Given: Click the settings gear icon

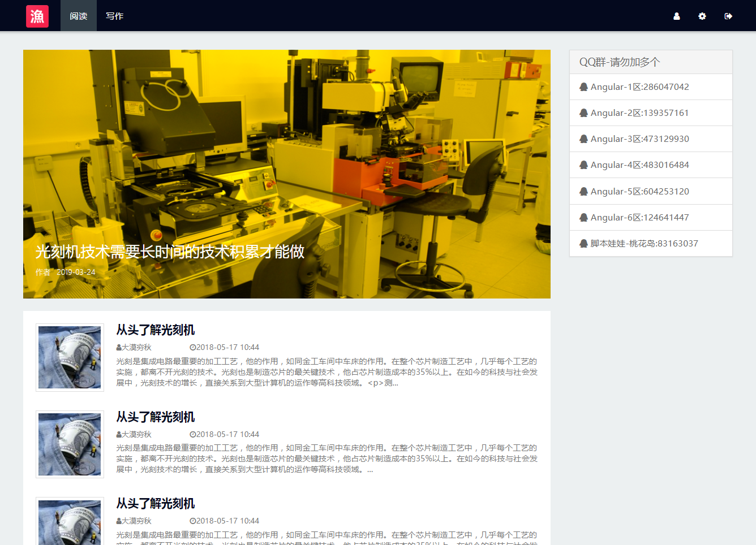Looking at the screenshot, I should [702, 16].
